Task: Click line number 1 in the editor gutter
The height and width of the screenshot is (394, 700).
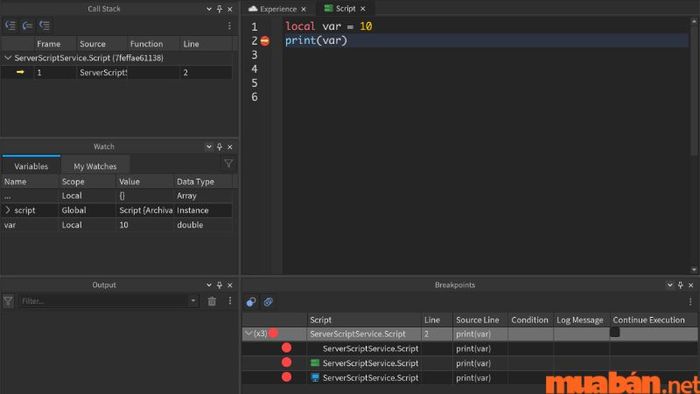Action: (254, 27)
